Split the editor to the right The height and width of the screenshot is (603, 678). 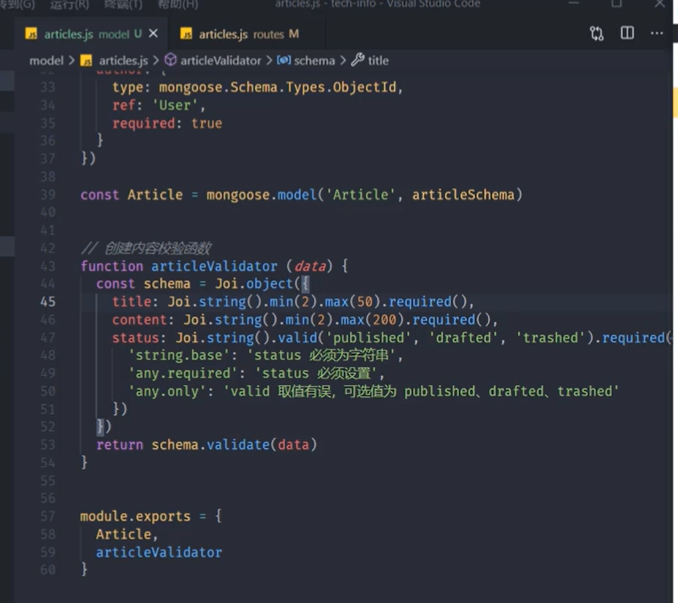(627, 33)
